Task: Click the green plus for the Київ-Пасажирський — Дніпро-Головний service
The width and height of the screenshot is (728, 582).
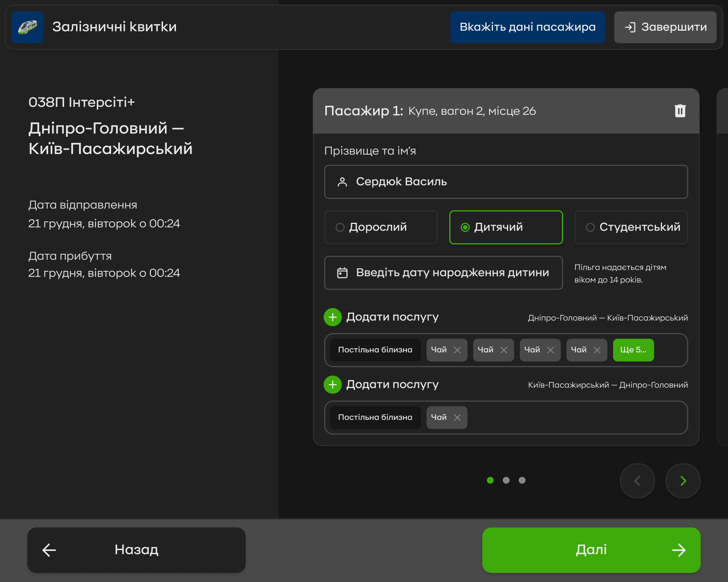Action: point(333,385)
